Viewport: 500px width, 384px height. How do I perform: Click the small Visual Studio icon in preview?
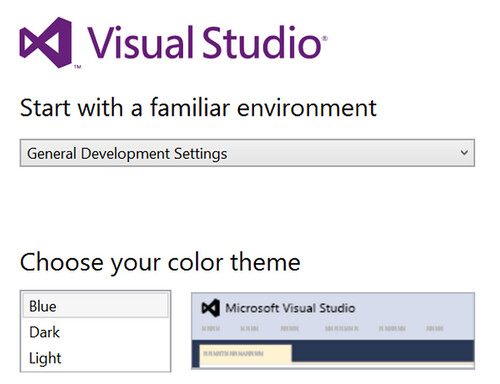[x=211, y=308]
